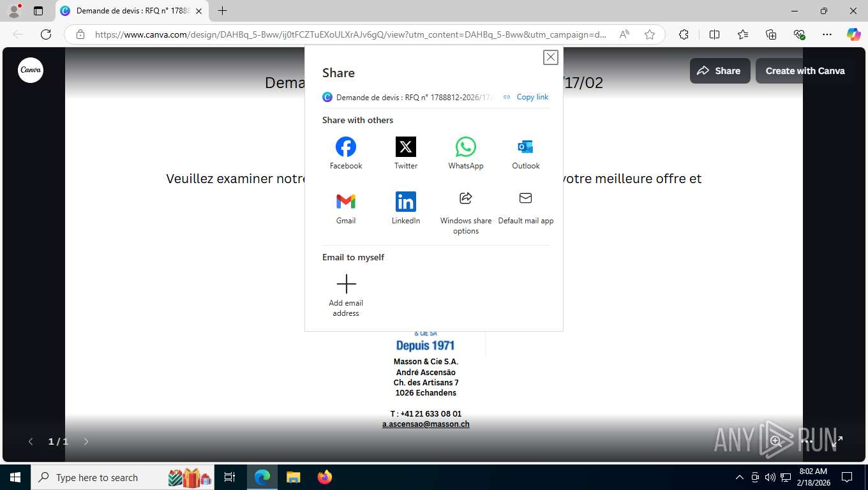Open the more options ellipsis in viewer
The width and height of the screenshot is (868, 490).
tap(807, 441)
